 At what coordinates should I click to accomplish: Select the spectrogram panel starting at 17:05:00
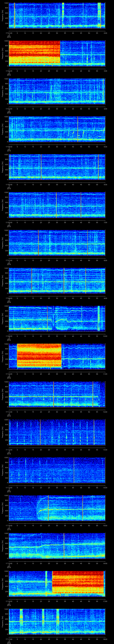click(x=57, y=167)
